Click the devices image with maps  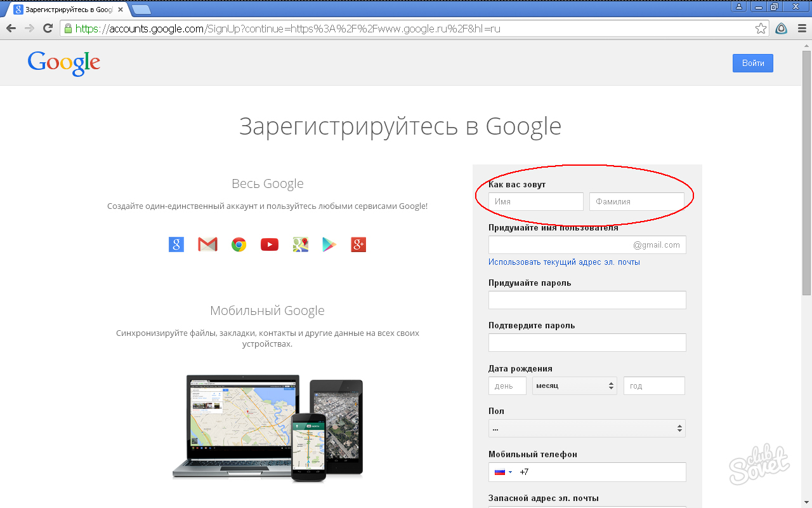(267, 428)
